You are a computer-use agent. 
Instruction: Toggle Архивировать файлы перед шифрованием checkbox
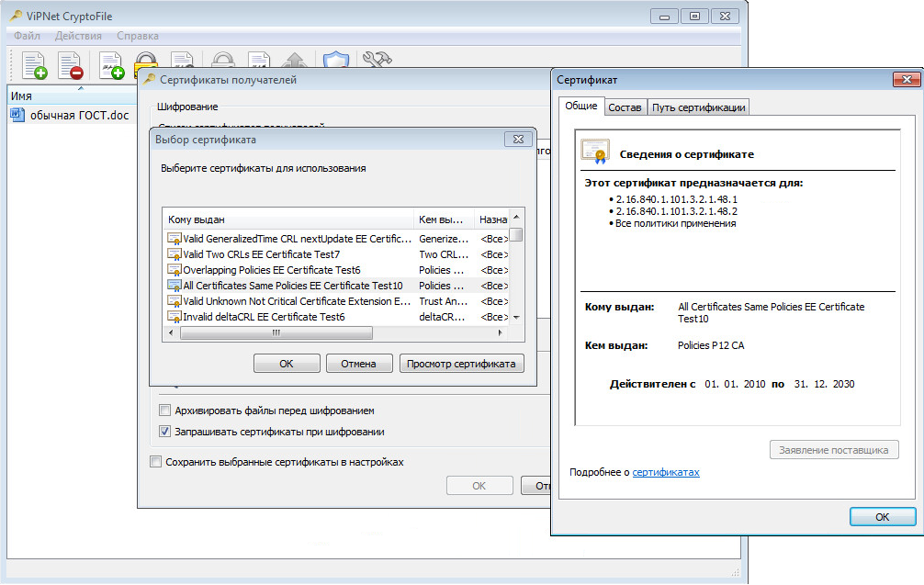(x=165, y=410)
